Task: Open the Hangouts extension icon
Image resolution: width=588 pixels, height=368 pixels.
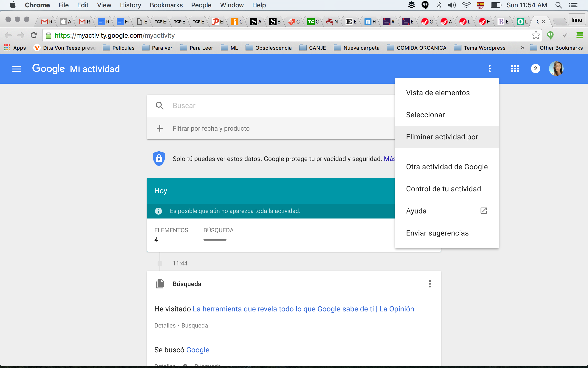Action: pyautogui.click(x=550, y=35)
